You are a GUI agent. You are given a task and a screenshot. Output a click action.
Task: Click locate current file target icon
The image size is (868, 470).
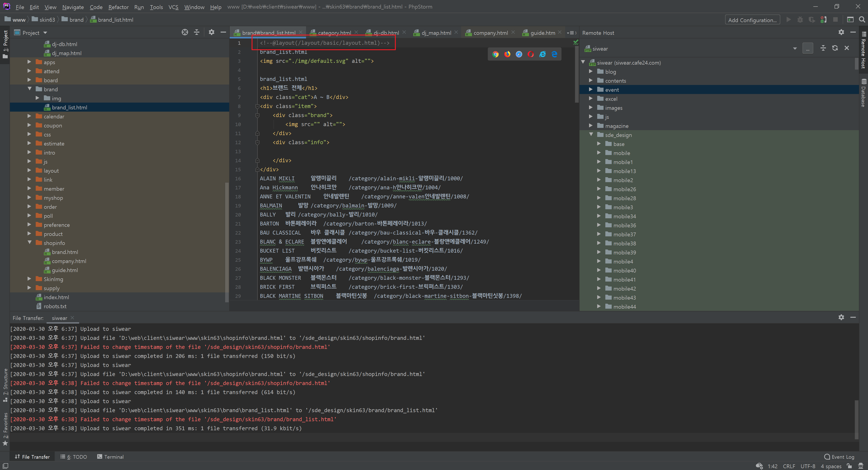click(x=185, y=32)
